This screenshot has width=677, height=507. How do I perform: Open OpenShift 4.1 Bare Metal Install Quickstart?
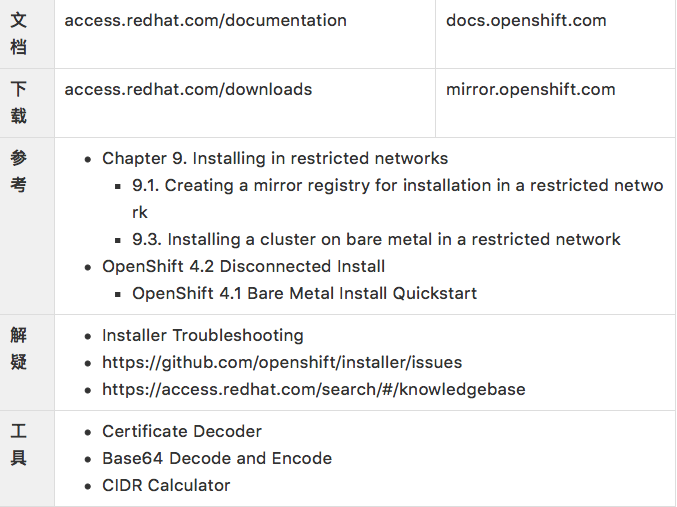point(304,293)
